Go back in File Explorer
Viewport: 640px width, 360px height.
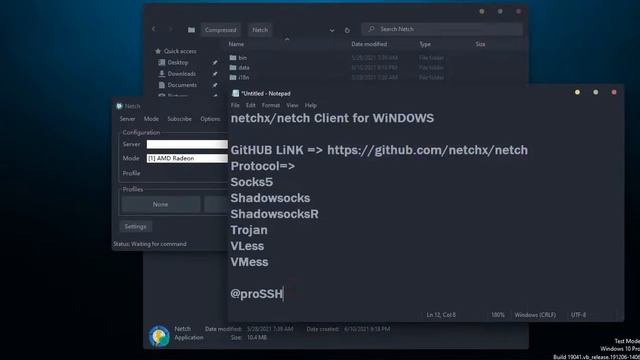pyautogui.click(x=153, y=29)
